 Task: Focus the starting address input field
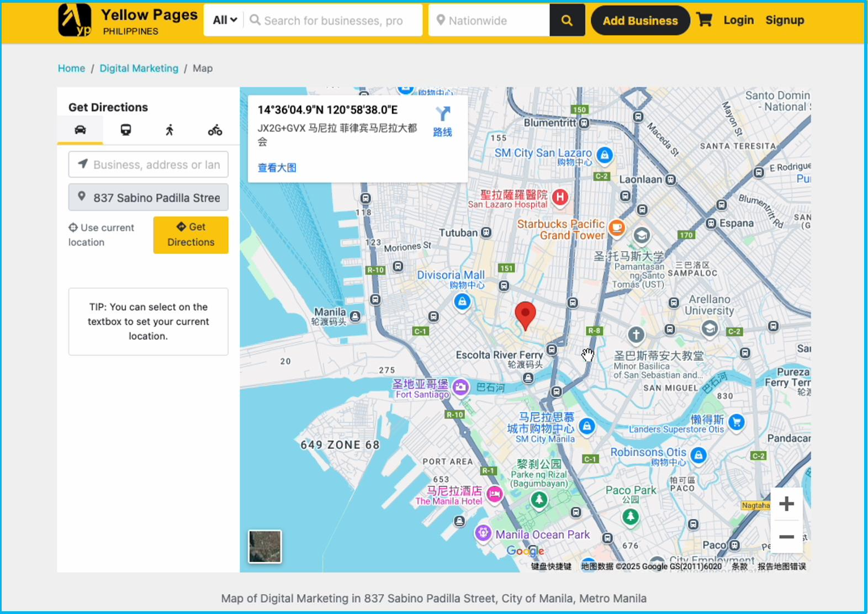pos(149,165)
